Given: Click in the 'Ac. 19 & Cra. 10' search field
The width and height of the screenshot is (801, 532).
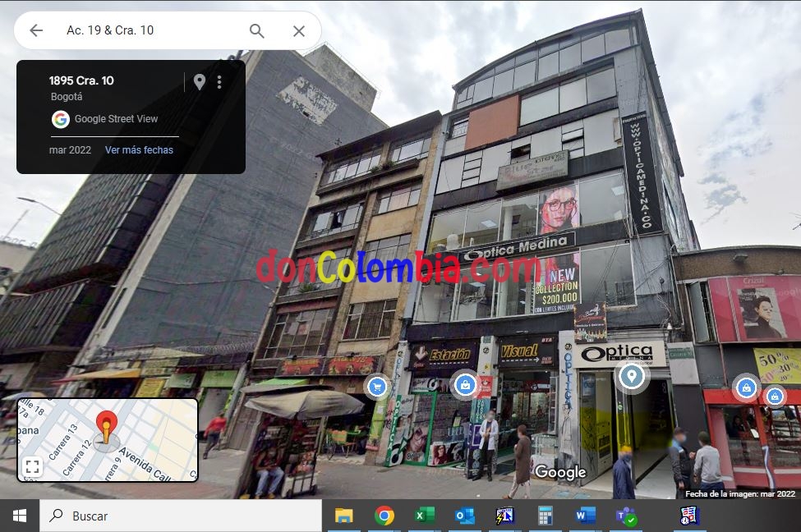Looking at the screenshot, I should 148,30.
